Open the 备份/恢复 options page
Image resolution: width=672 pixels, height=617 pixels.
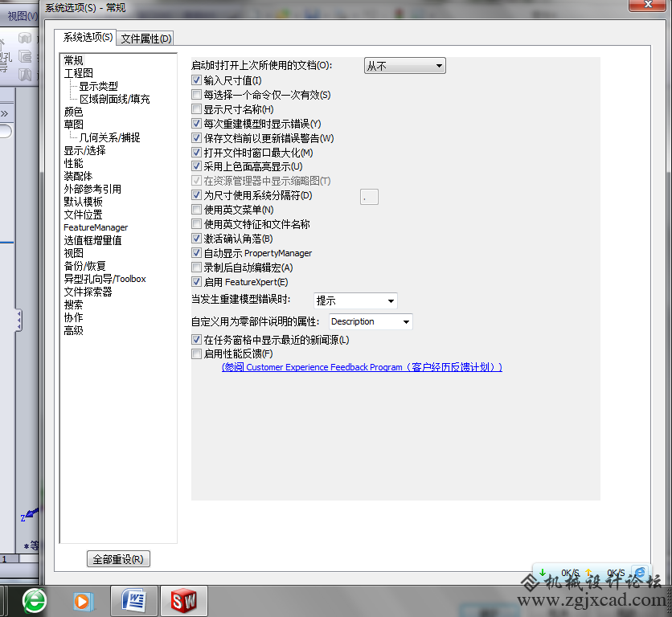coord(84,266)
